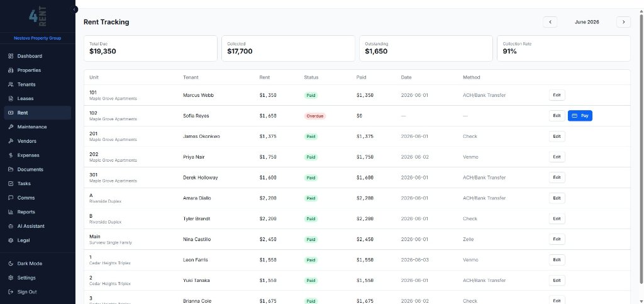Viewport: 644px width, 304px height.
Task: Click the Total Due $19,350 card
Action: 150,48
